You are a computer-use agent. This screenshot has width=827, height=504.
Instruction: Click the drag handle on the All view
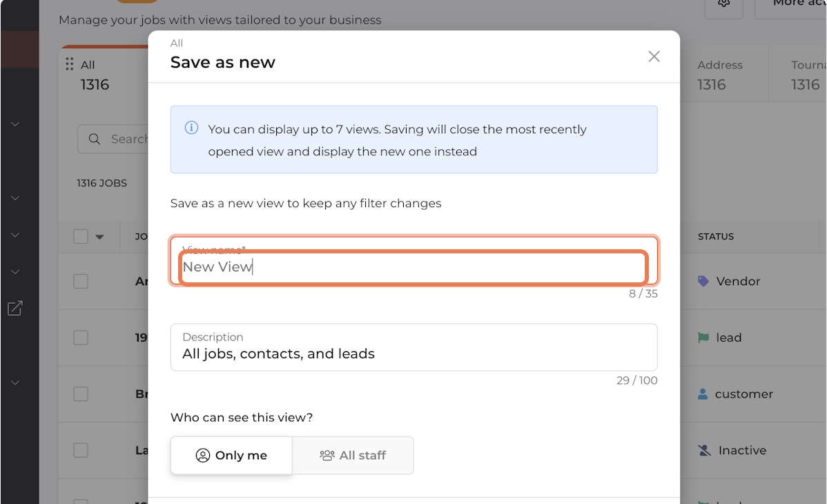[69, 65]
